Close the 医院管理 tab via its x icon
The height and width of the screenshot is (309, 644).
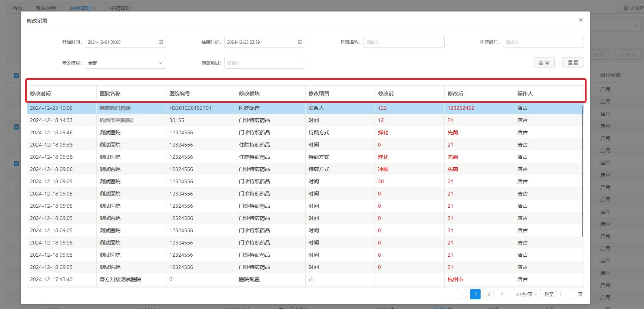click(x=94, y=8)
